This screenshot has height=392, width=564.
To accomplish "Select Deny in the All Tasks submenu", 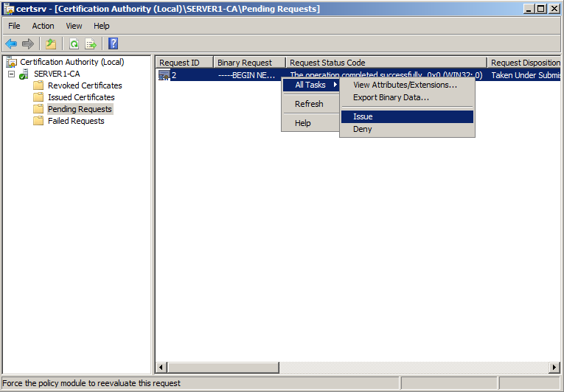I will 363,129.
